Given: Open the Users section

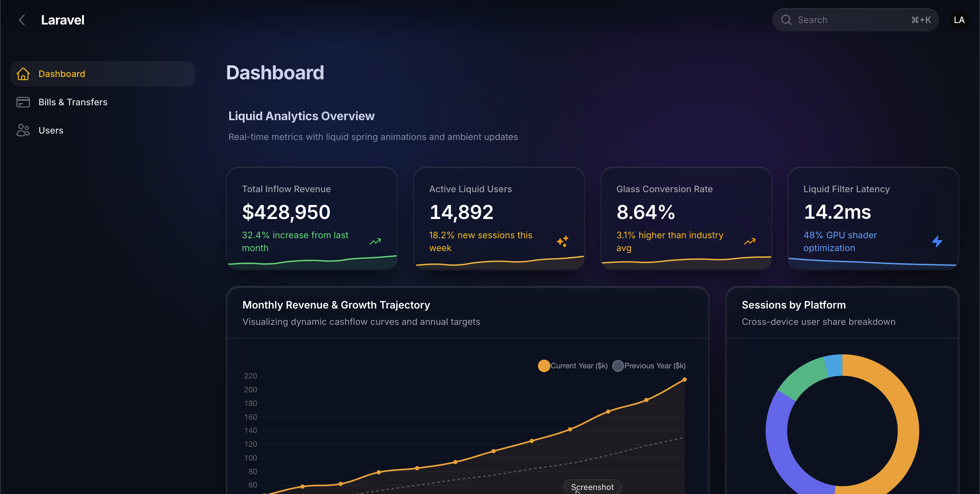Looking at the screenshot, I should [x=103, y=130].
